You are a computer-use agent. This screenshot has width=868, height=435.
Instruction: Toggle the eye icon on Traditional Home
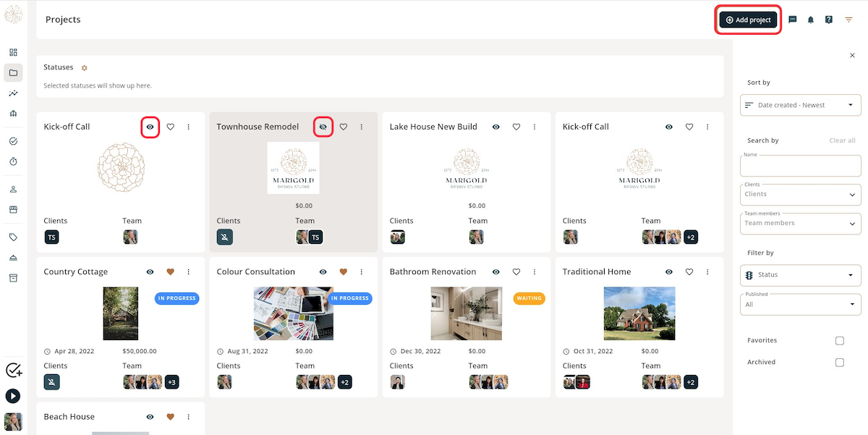(x=669, y=272)
